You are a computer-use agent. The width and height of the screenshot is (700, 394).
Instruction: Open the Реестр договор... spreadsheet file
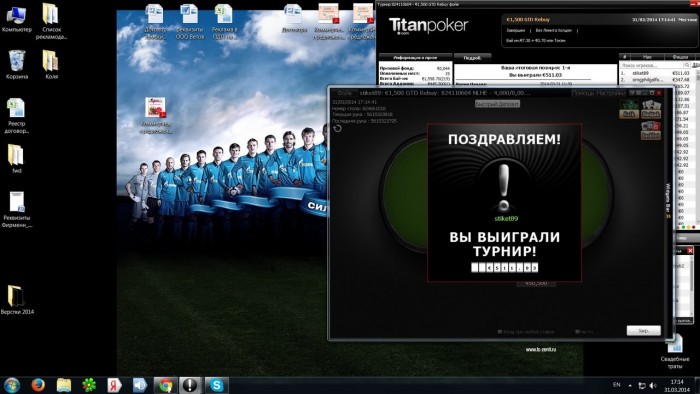pyautogui.click(x=16, y=116)
